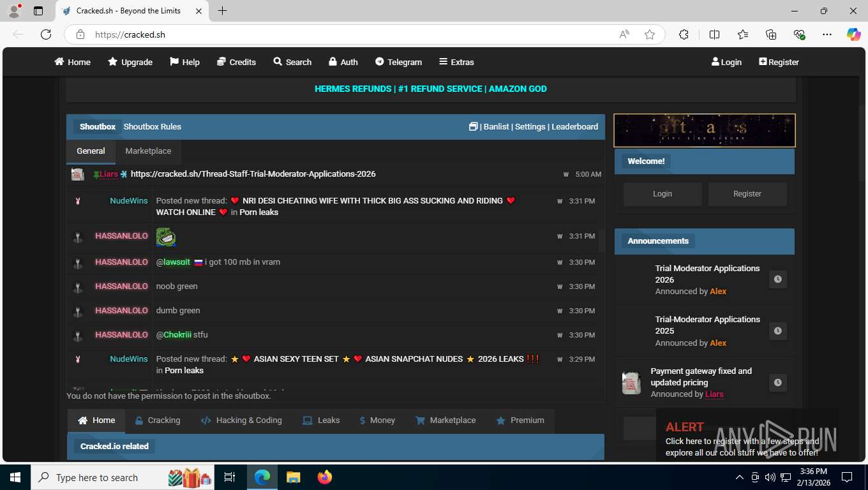Viewport: 868px width, 490px height.
Task: Open the ASIAN SEXY TEEN SET thread link
Action: 296,359
